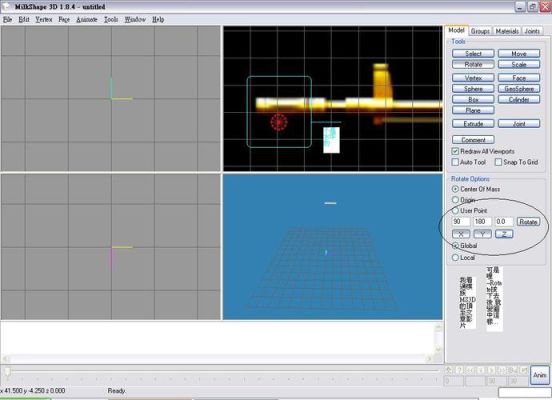Select the Plane primitive tool
This screenshot has height=400, width=552.
(473, 110)
